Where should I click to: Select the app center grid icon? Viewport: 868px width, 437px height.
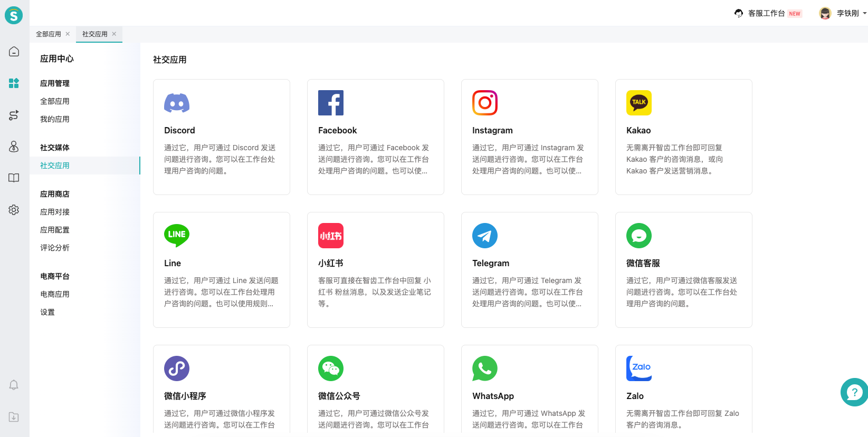(x=14, y=83)
